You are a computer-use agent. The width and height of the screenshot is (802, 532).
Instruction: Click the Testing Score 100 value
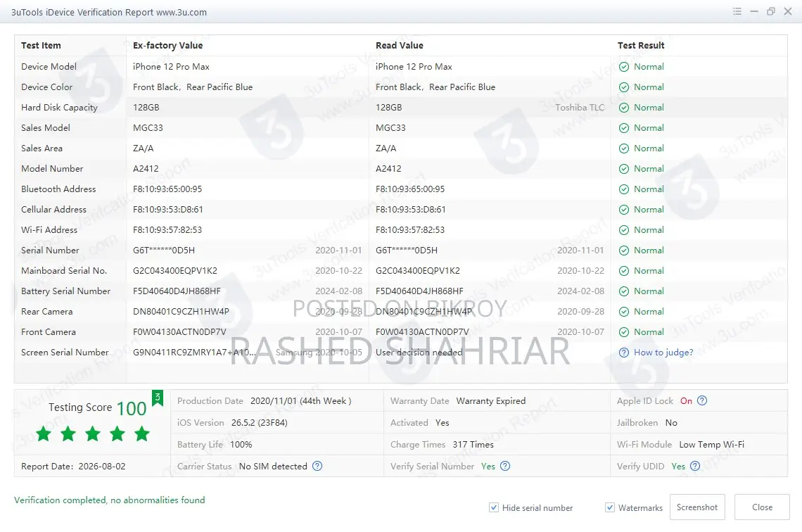click(132, 408)
